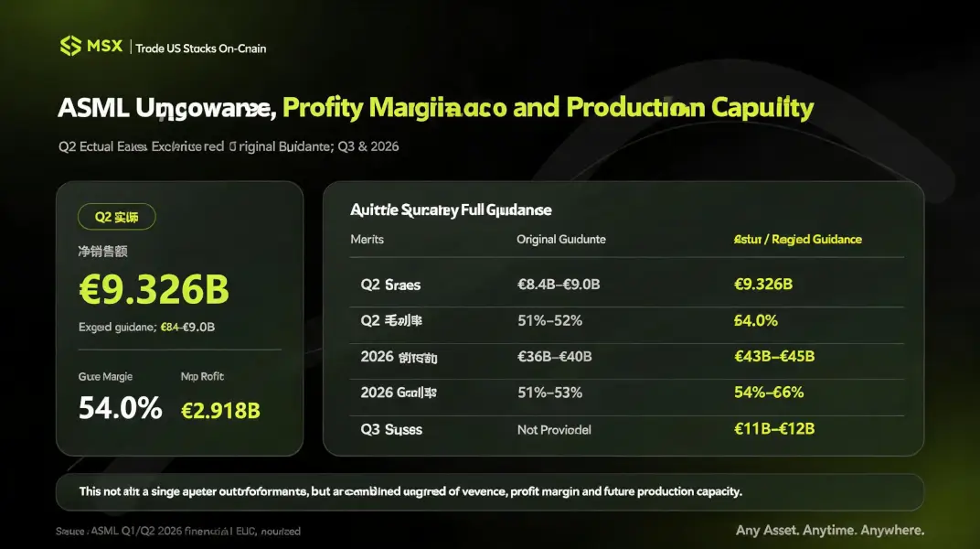The image size is (980, 549).
Task: Click the €8.4B–€9.0B original guidance cell
Action: (x=559, y=285)
